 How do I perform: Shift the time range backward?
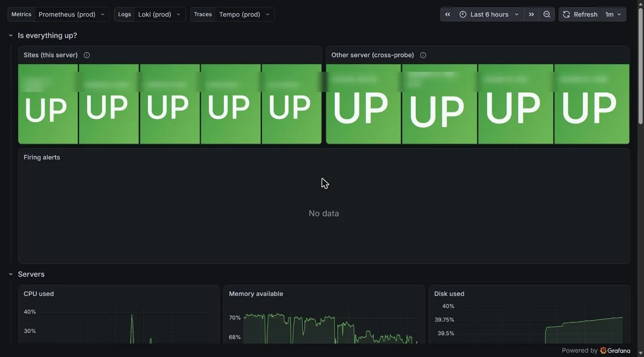click(447, 14)
